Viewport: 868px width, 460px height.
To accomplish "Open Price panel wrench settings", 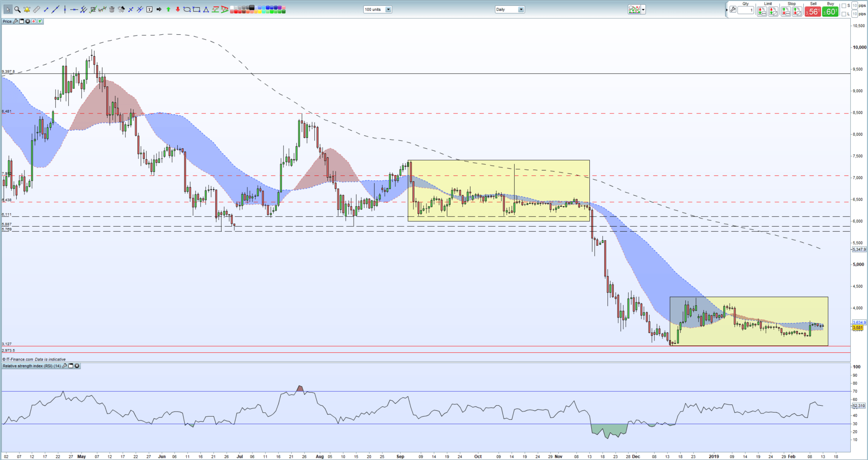I will click(15, 21).
